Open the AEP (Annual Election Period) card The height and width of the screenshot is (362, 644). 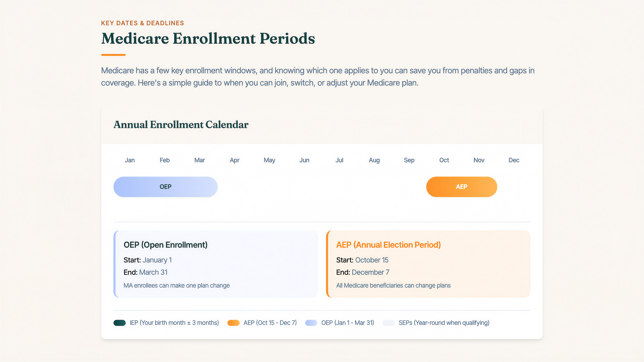(428, 264)
